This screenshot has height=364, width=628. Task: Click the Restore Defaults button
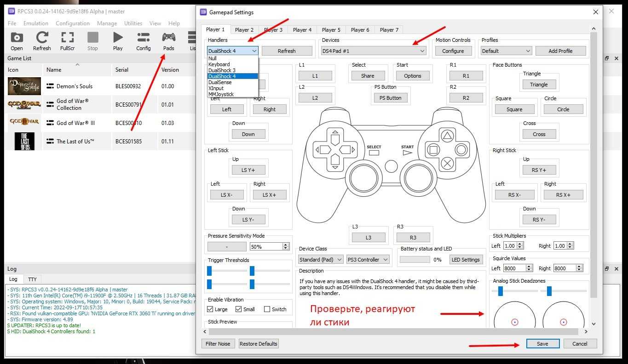[259, 344]
